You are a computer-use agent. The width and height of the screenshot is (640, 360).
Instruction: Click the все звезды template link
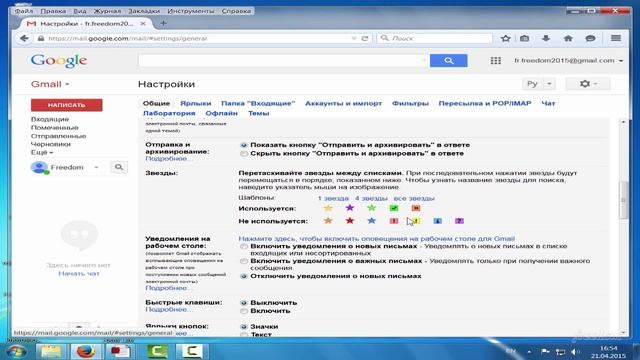tap(414, 198)
